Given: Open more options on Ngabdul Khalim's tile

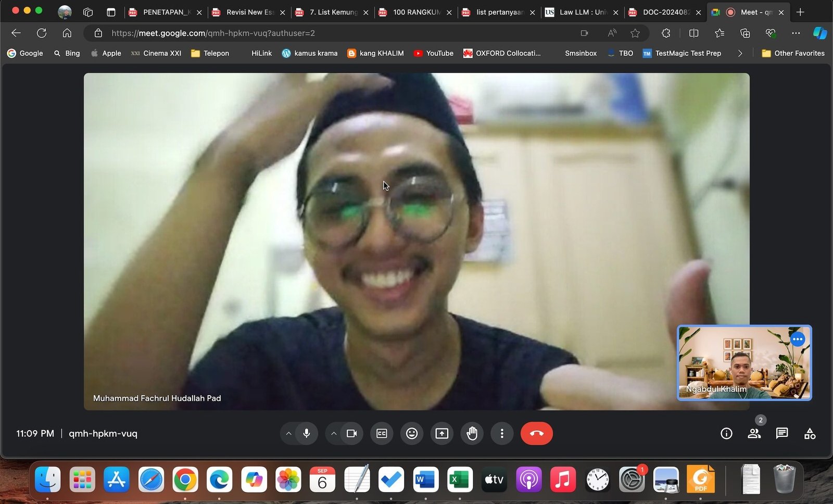Looking at the screenshot, I should pyautogui.click(x=798, y=338).
